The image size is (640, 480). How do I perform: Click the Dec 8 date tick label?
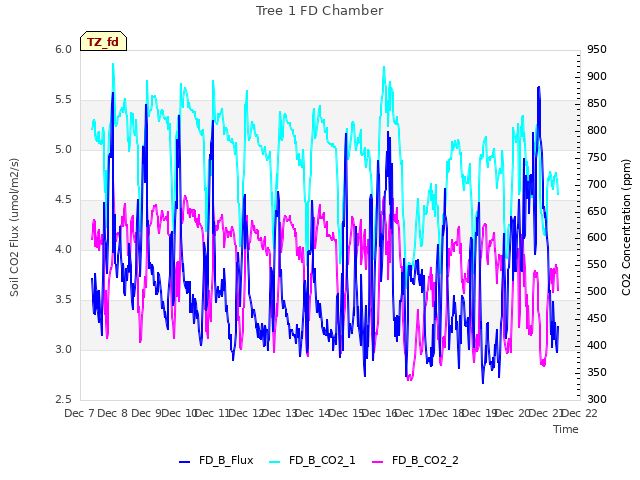(x=113, y=413)
